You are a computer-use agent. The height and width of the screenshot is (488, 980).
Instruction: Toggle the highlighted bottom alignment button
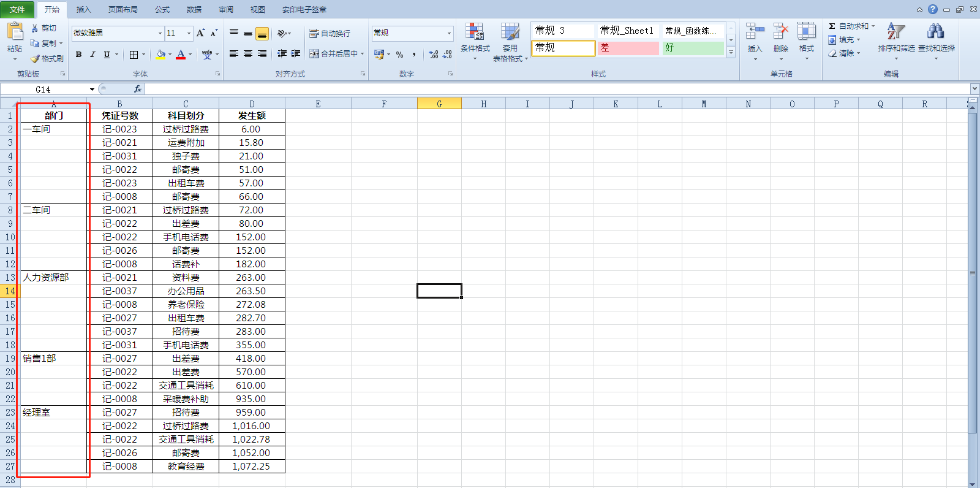pyautogui.click(x=262, y=34)
